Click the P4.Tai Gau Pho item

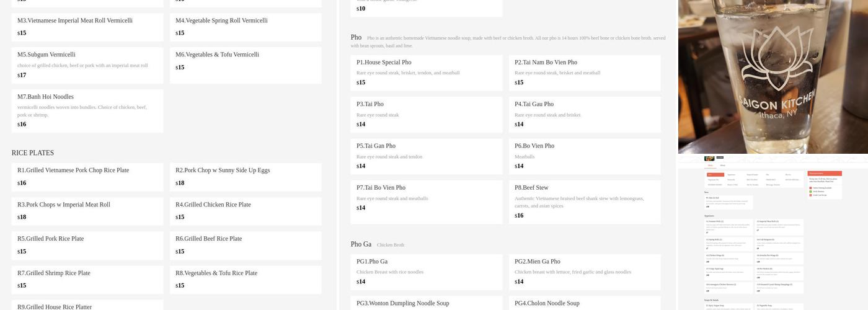[x=584, y=114]
